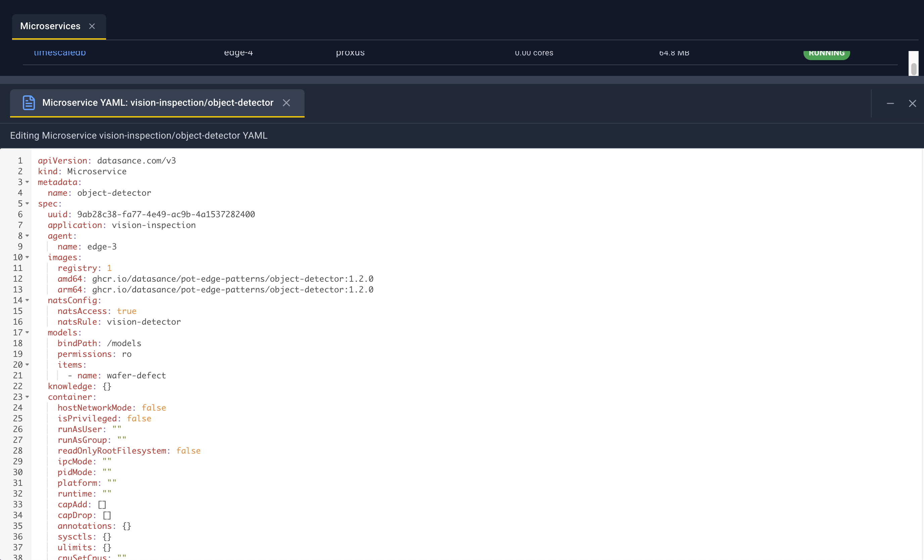The image size is (924, 560).
Task: Select the Microservice YAML: vision-inspection/object-detector tab
Action: (x=157, y=103)
